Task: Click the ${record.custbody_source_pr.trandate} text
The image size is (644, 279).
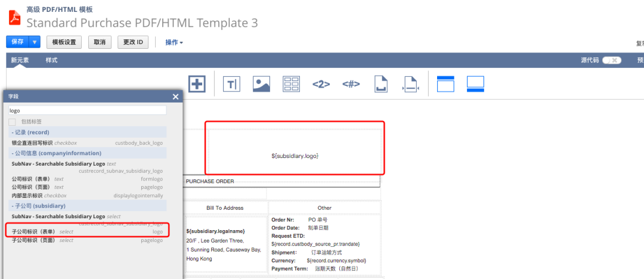Action: [315, 244]
